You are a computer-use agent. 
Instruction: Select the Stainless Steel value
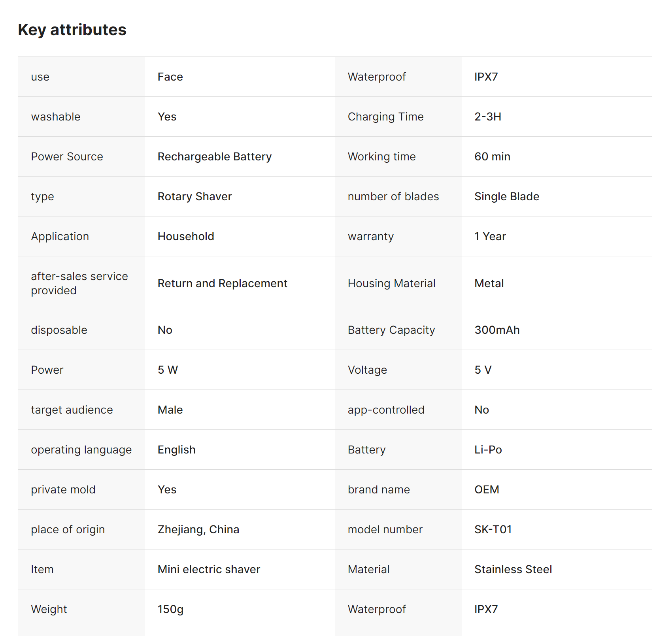[513, 570]
